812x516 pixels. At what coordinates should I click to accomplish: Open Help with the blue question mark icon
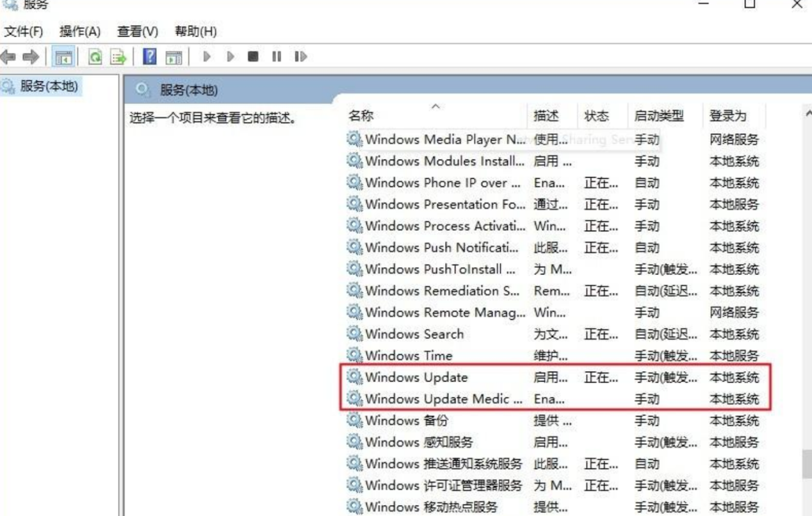pyautogui.click(x=149, y=57)
